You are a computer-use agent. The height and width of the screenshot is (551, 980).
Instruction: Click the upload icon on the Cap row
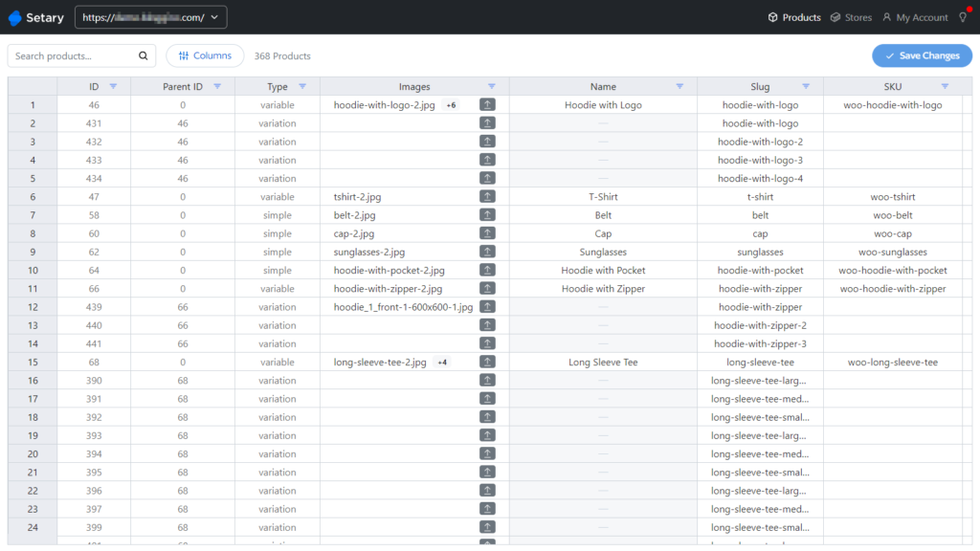[487, 232]
